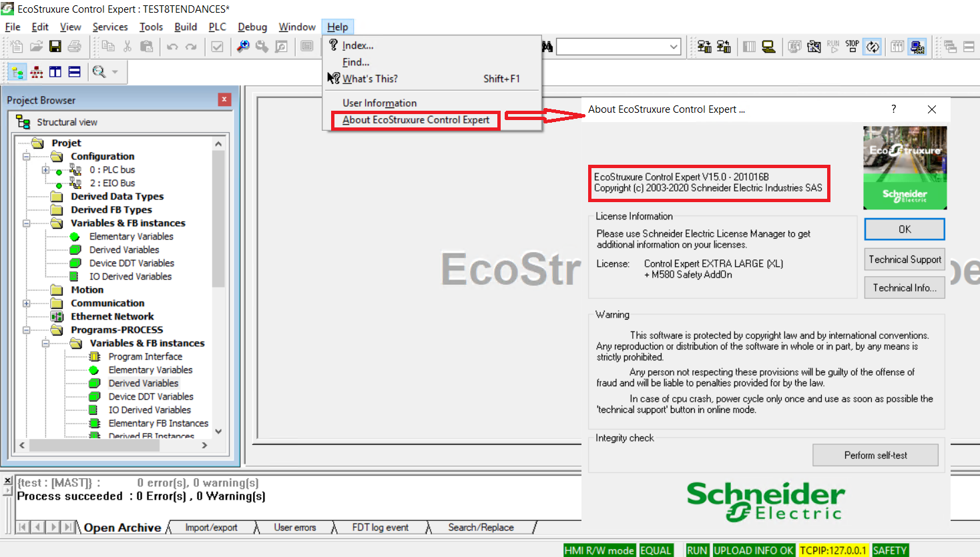Switch to Functional View hierarchy icon
The image size is (980, 557).
(x=37, y=72)
